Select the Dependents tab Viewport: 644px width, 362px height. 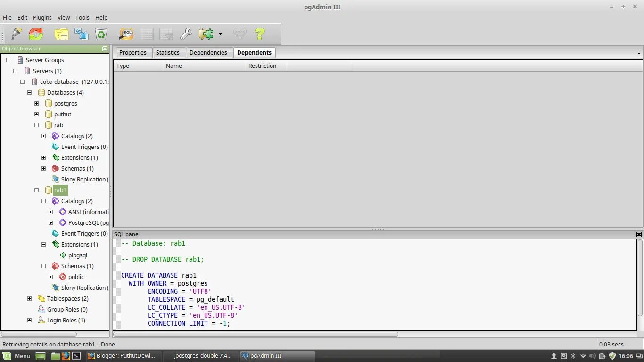pos(254,52)
